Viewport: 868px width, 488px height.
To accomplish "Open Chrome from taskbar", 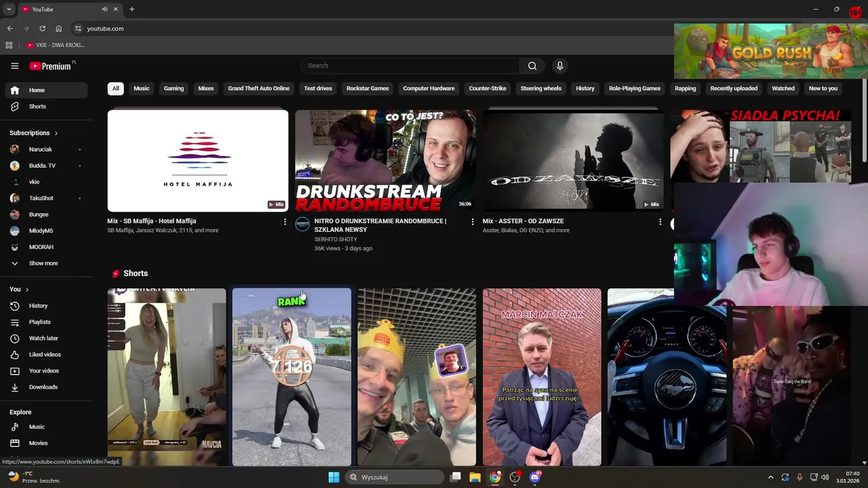I will pyautogui.click(x=495, y=477).
